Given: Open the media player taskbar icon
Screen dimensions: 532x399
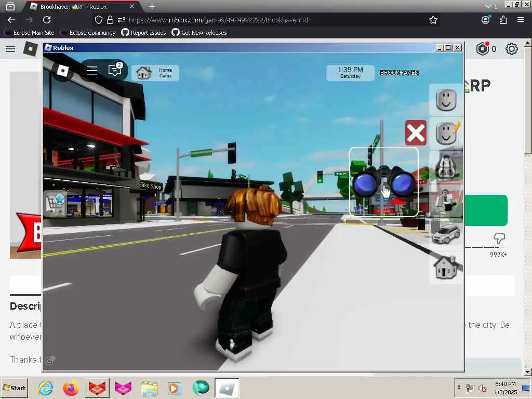Looking at the screenshot, I should tap(174, 388).
